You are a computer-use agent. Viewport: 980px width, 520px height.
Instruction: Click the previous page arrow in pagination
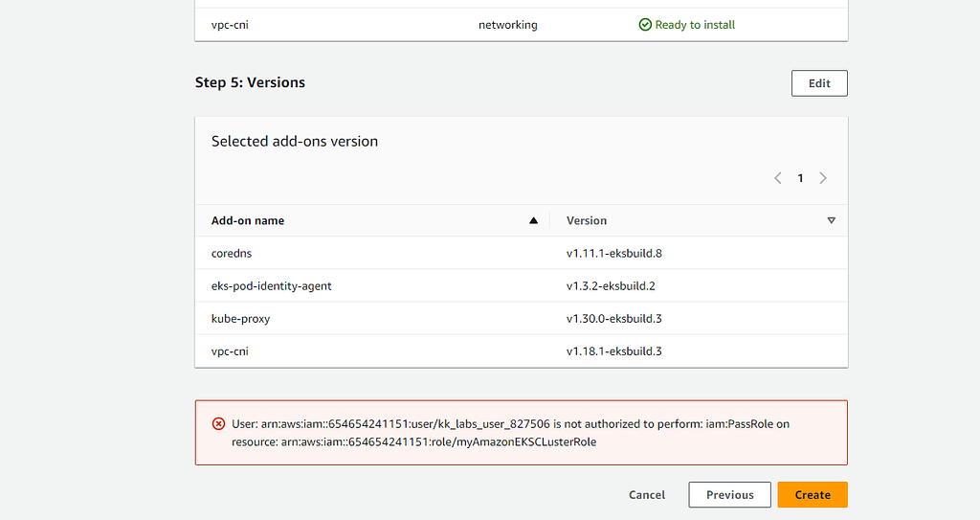click(777, 178)
